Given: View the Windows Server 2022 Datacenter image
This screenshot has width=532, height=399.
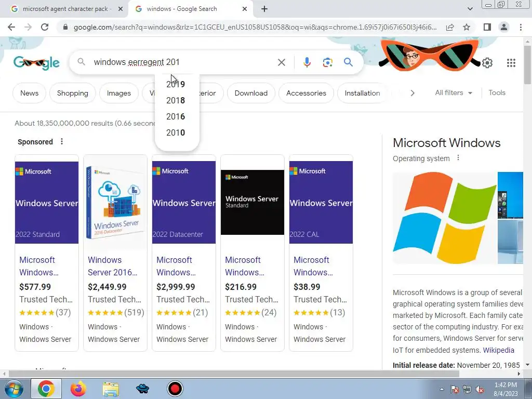Looking at the screenshot, I should (184, 202).
